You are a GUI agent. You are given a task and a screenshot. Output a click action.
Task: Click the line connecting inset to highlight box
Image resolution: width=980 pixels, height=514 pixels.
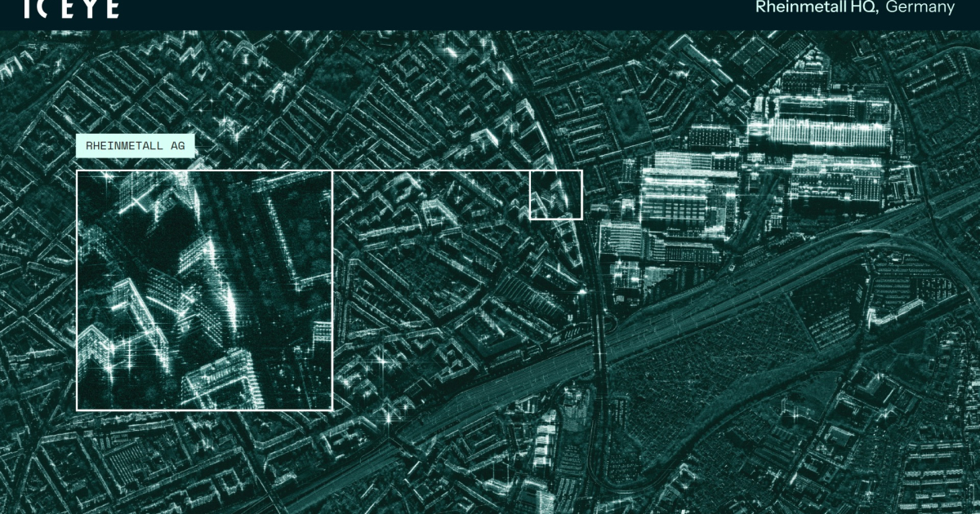click(431, 171)
